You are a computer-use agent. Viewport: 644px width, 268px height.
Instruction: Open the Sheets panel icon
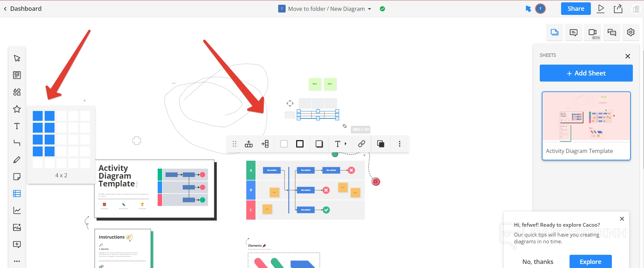coord(555,32)
